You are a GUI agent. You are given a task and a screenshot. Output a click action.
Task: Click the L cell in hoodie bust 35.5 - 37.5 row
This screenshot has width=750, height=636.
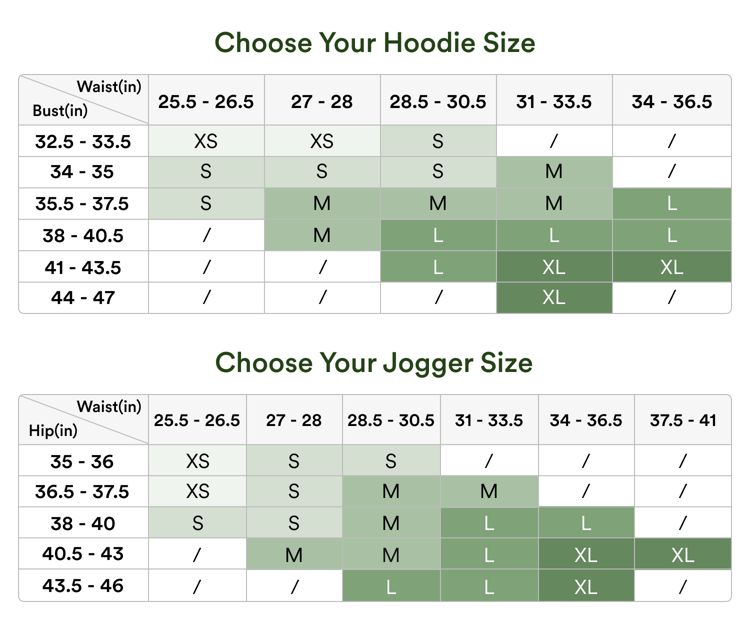672,204
